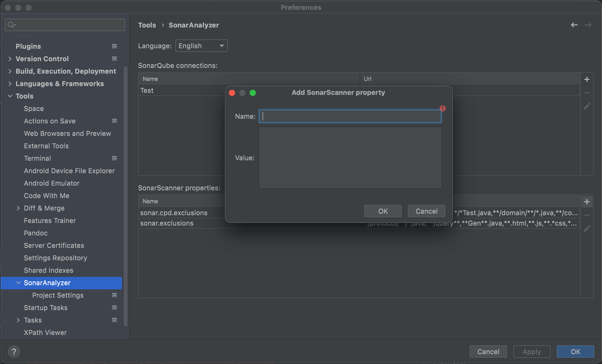Select Android Emulator settings
Image resolution: width=602 pixels, height=364 pixels.
pyautogui.click(x=52, y=183)
